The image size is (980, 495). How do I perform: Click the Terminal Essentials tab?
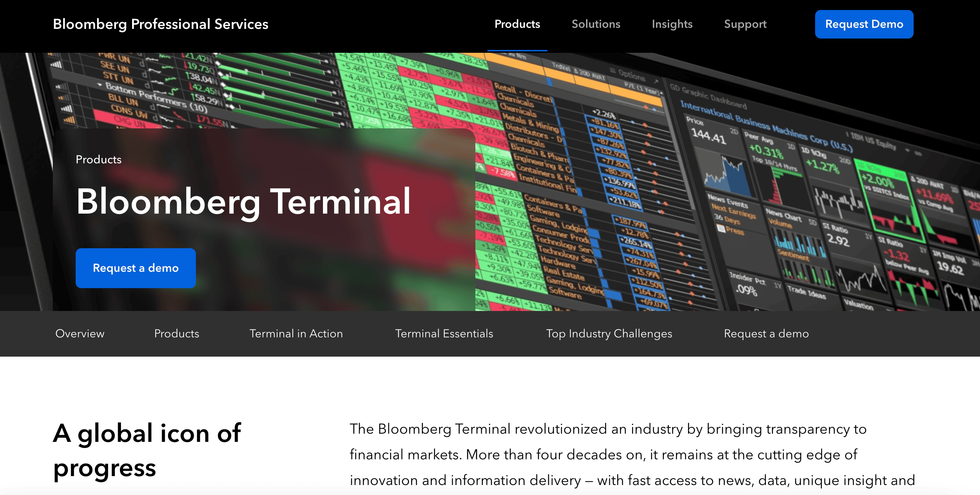coord(443,333)
